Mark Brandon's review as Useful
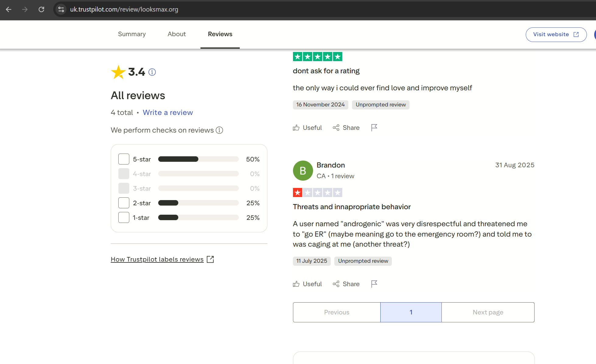 (x=307, y=284)
